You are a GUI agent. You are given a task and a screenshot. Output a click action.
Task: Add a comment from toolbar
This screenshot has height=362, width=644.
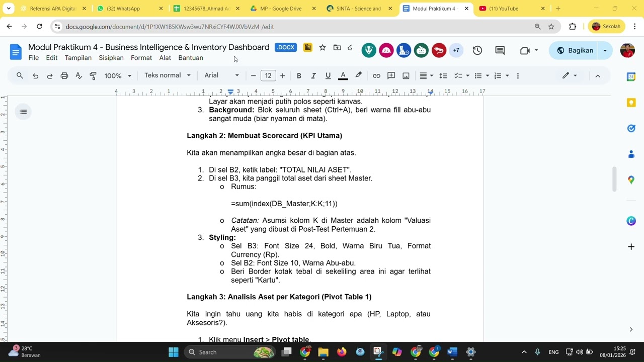(x=391, y=75)
